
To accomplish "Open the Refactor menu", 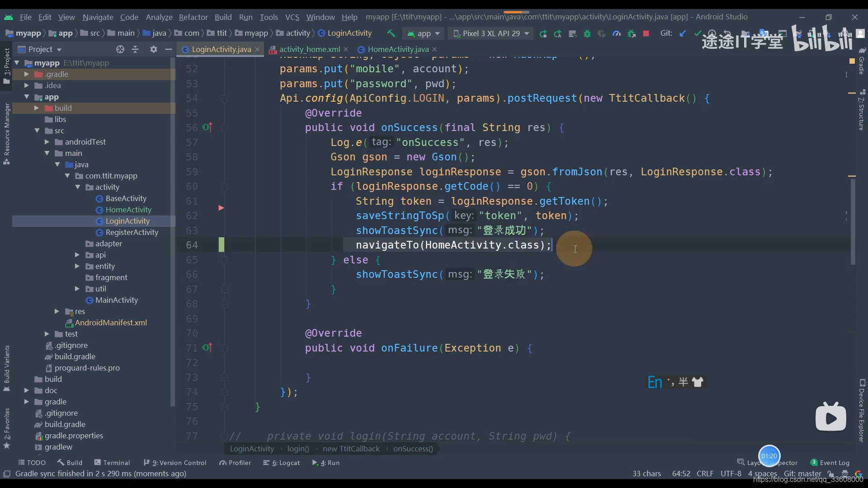I will tap(193, 17).
